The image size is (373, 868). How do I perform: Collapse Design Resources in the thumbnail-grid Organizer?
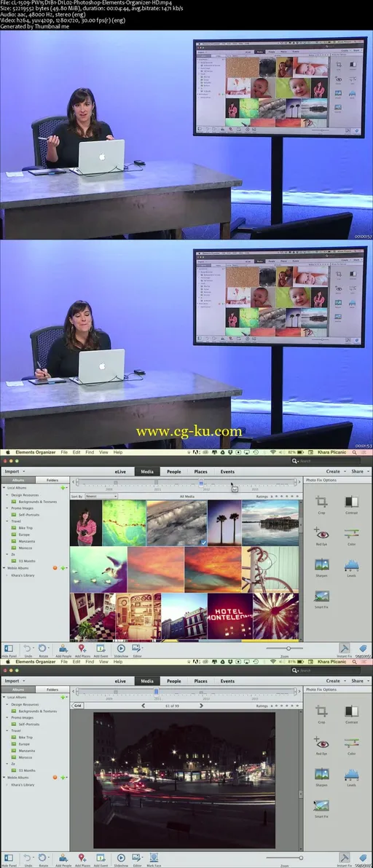(x=8, y=495)
